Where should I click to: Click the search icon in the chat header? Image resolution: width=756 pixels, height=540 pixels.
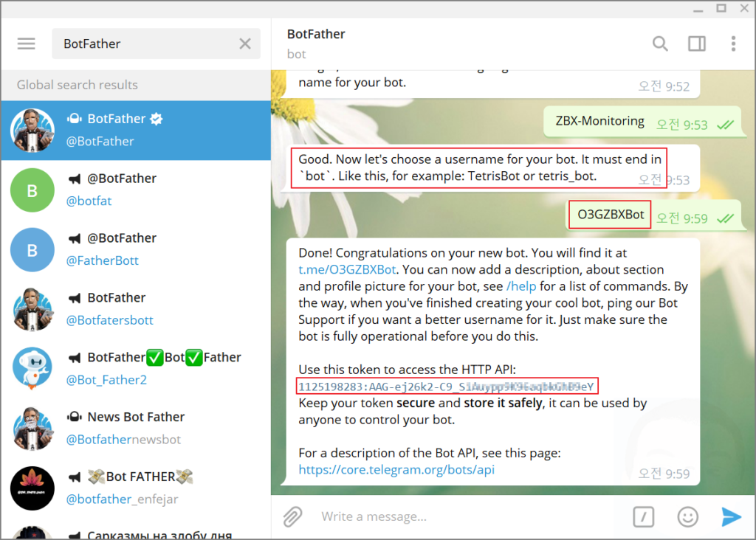coord(660,44)
